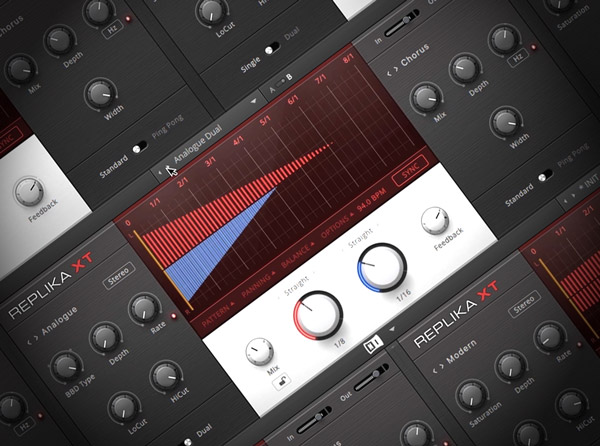Click the Width knob in right Chorus panel

click(x=506, y=122)
